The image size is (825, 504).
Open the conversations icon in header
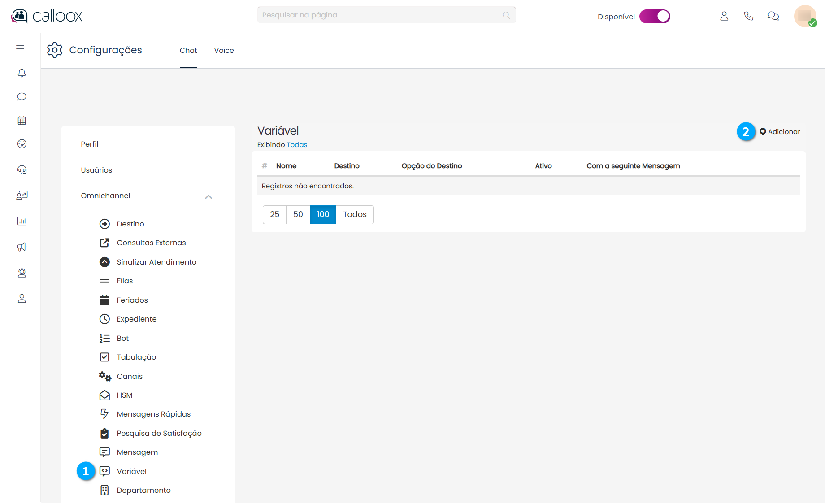[773, 16]
